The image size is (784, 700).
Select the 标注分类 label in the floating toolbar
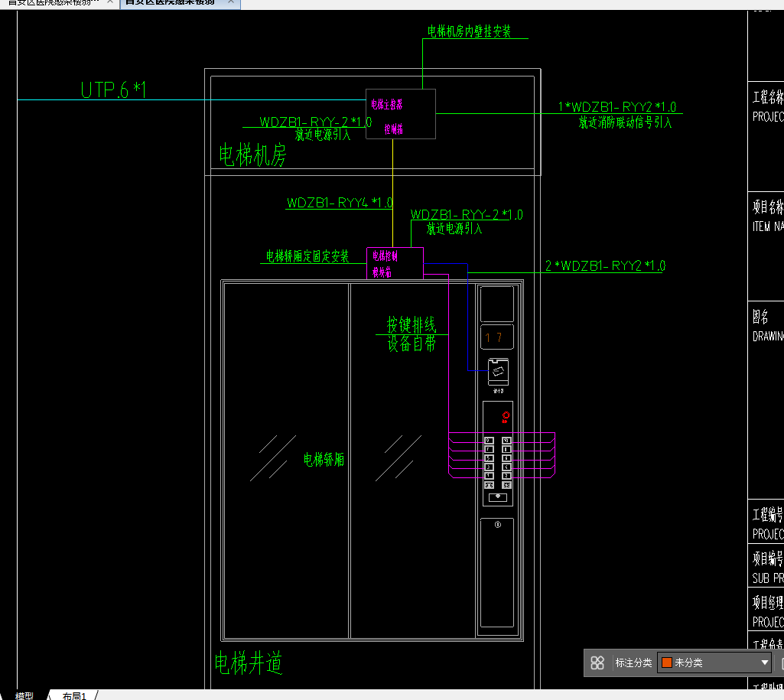[633, 663]
